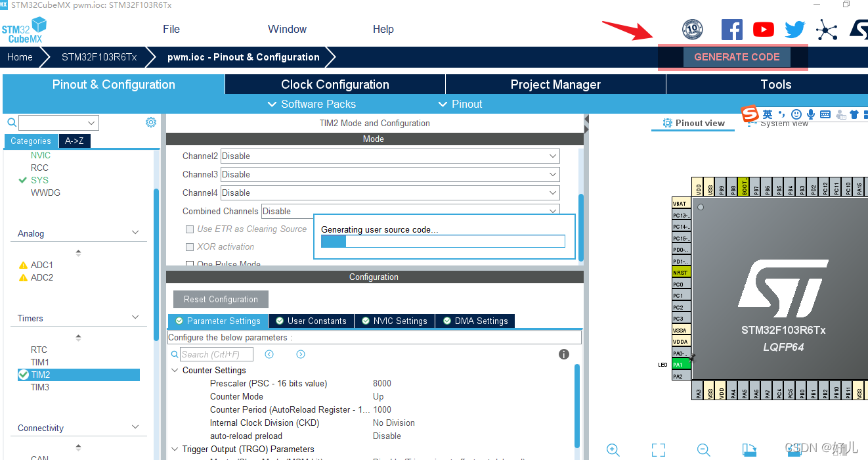The width and height of the screenshot is (868, 460).
Task: Click the pushpin icon on pin PA1
Action: (693, 357)
